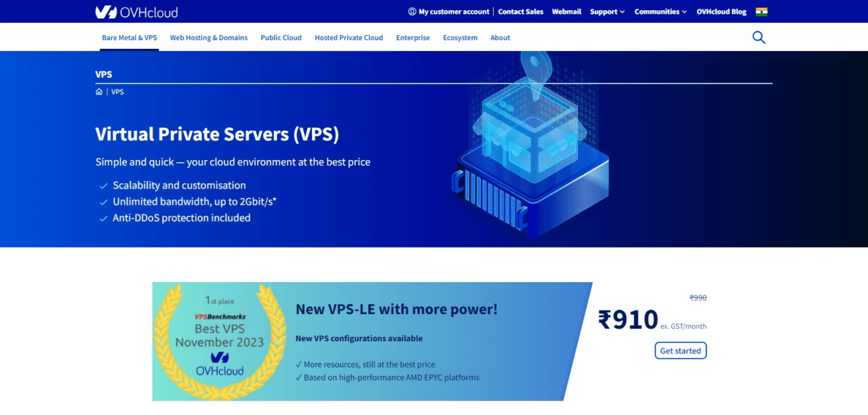Click the VPS server illustration

tap(530, 144)
